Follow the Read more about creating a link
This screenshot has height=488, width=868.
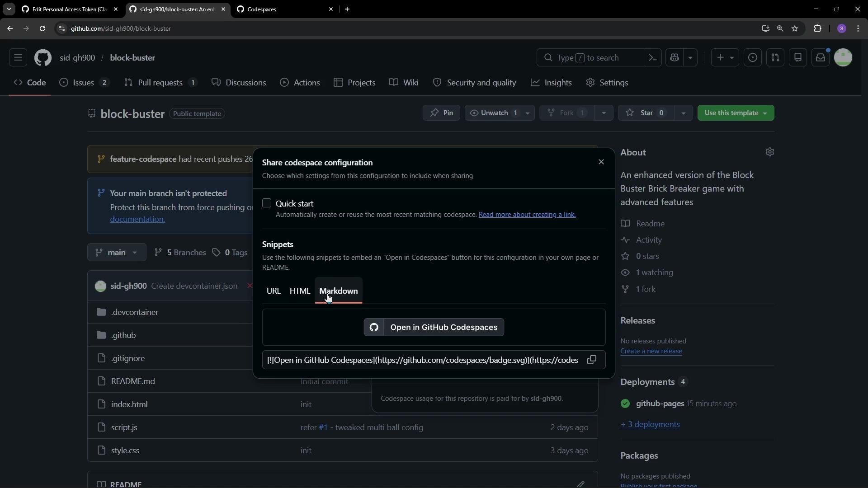[x=527, y=215]
